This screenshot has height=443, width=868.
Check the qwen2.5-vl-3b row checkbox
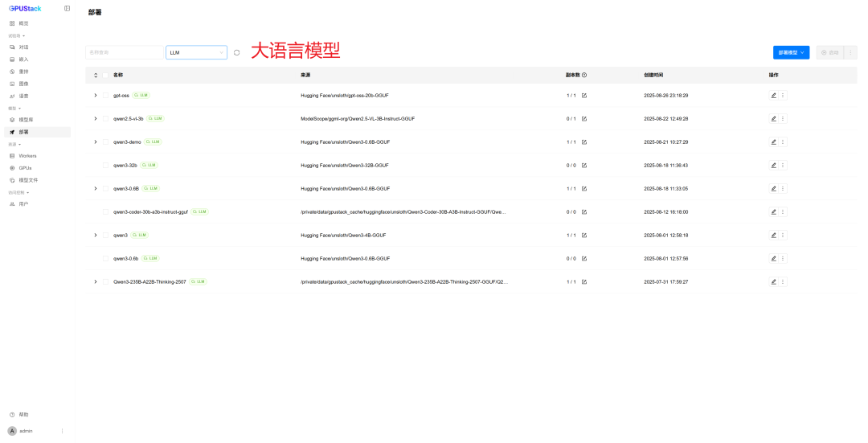105,118
